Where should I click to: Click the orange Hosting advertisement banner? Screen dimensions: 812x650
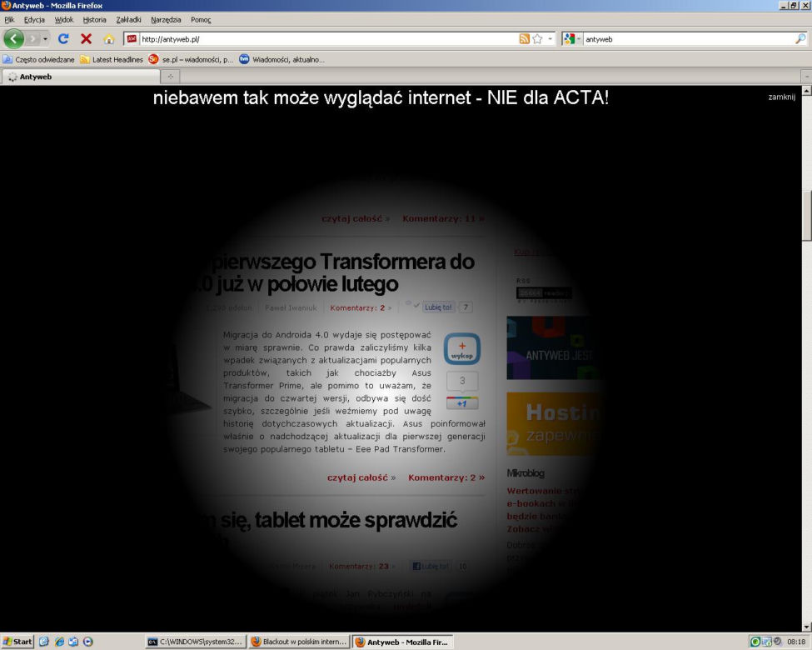click(554, 424)
